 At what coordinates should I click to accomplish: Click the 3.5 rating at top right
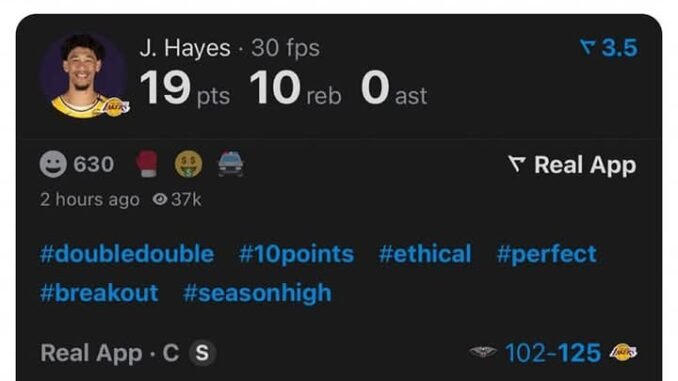tap(609, 47)
